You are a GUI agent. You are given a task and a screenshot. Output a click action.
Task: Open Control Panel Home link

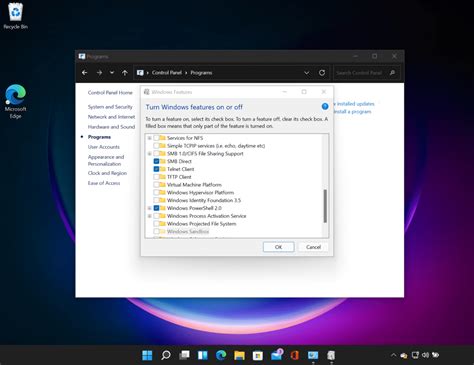(x=110, y=93)
